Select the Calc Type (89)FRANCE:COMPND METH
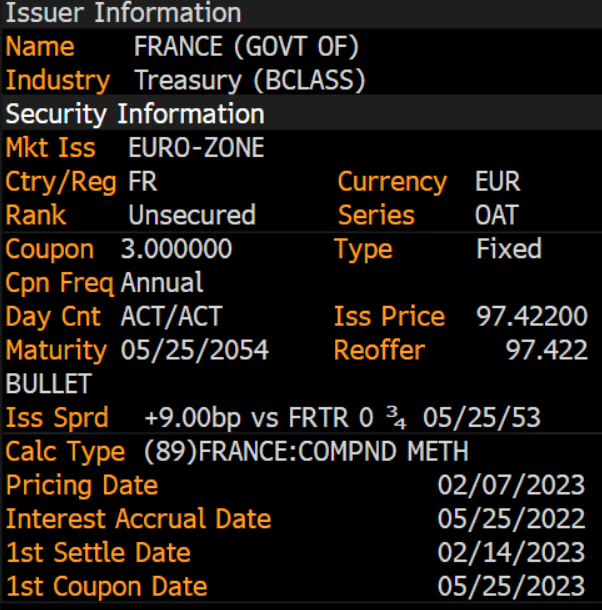Viewport: 602px width, 610px height. pos(306,451)
